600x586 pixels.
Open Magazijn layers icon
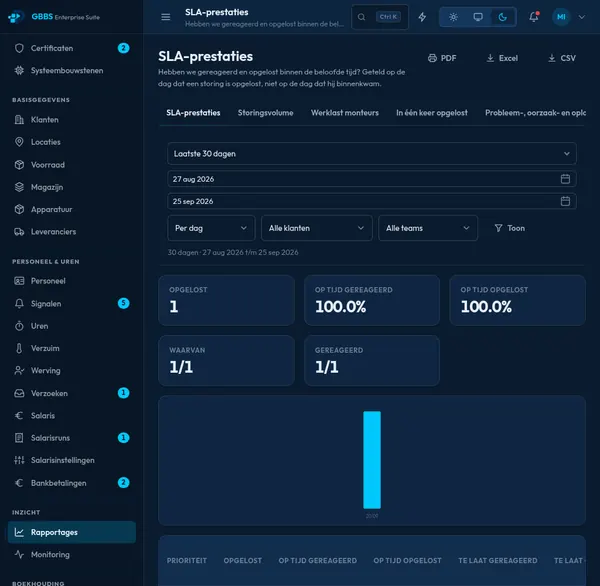coord(19,187)
